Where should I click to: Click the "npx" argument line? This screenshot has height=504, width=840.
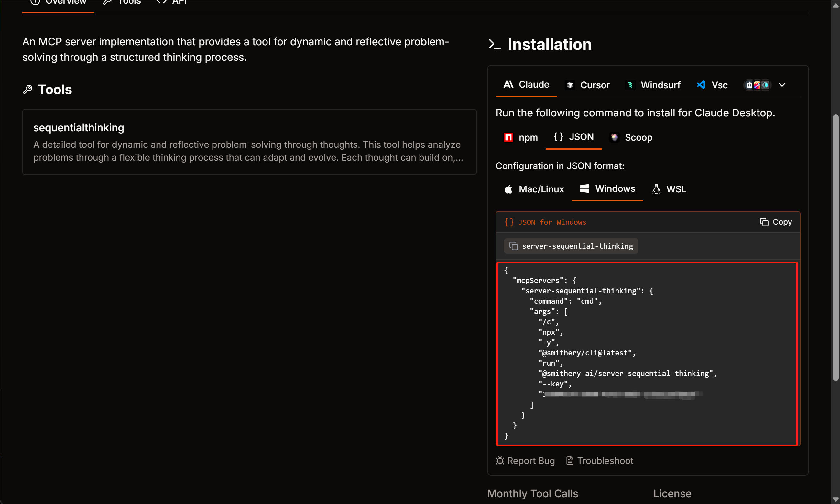click(551, 332)
